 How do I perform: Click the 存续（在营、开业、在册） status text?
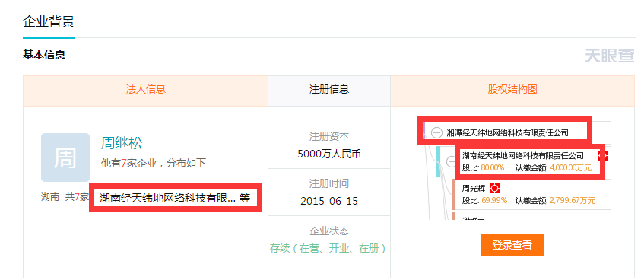click(x=329, y=248)
